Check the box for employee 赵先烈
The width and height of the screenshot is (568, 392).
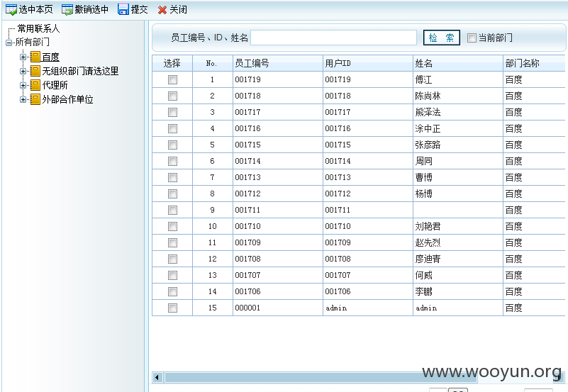[172, 242]
